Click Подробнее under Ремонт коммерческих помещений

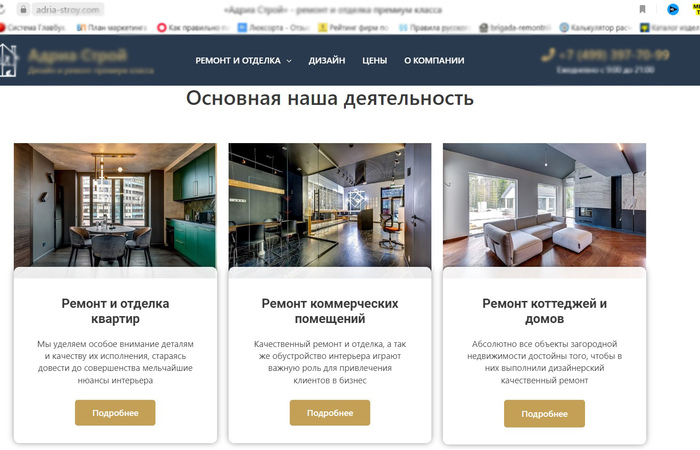click(x=330, y=413)
